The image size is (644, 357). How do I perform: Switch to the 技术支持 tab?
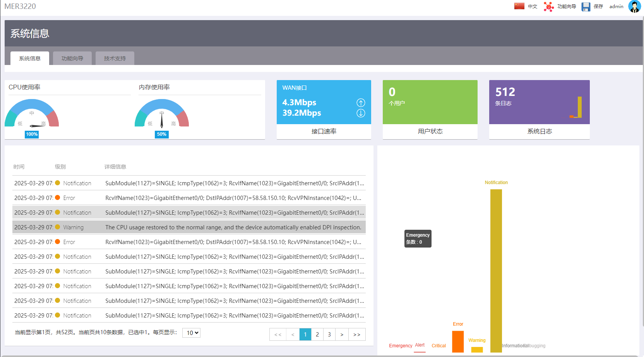point(115,58)
